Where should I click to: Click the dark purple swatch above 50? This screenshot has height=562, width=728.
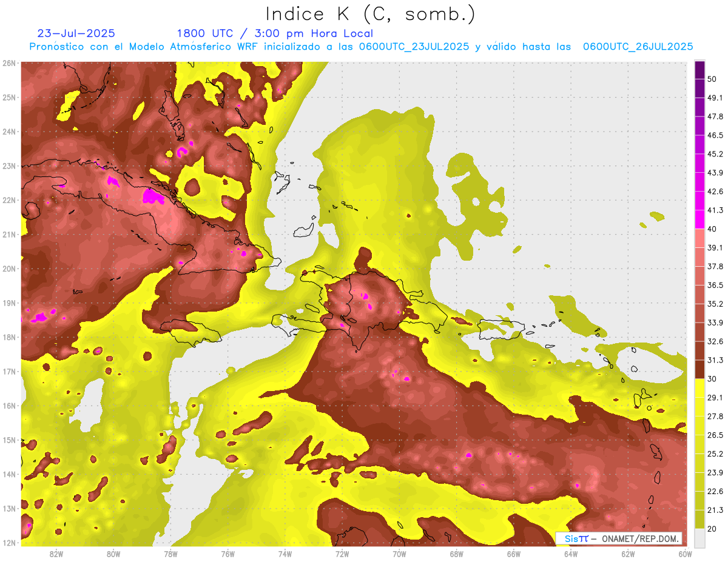699,70
